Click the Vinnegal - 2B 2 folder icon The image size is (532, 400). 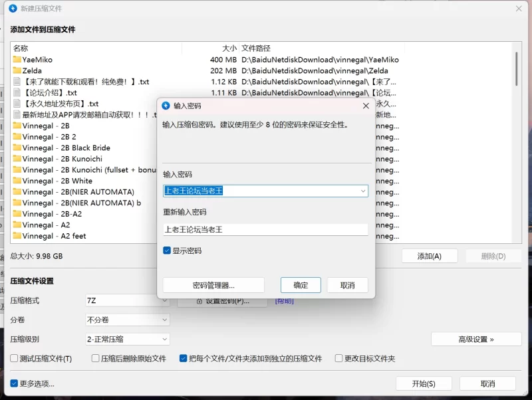coord(17,137)
